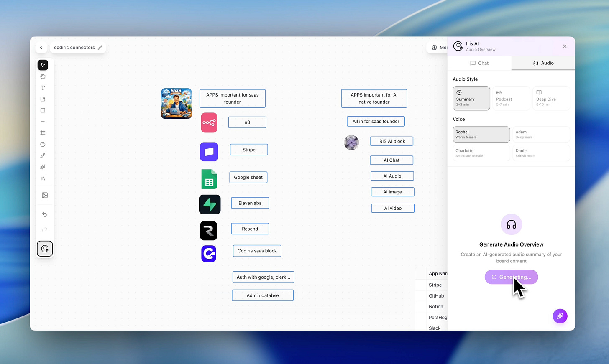
Task: Select the sticky note tool
Action: [43, 99]
